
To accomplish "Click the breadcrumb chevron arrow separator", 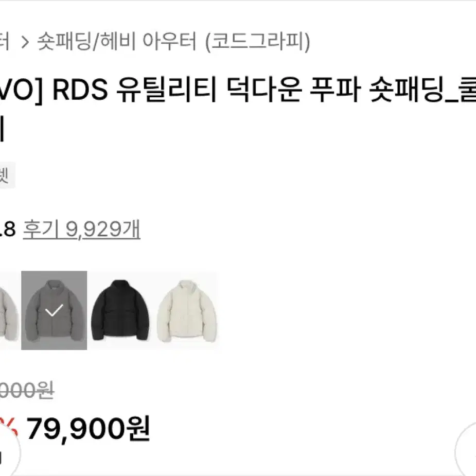I will pyautogui.click(x=25, y=42).
